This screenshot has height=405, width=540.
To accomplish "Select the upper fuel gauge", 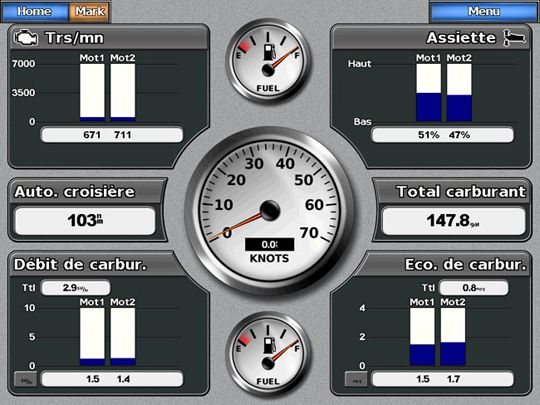I will pos(268,61).
